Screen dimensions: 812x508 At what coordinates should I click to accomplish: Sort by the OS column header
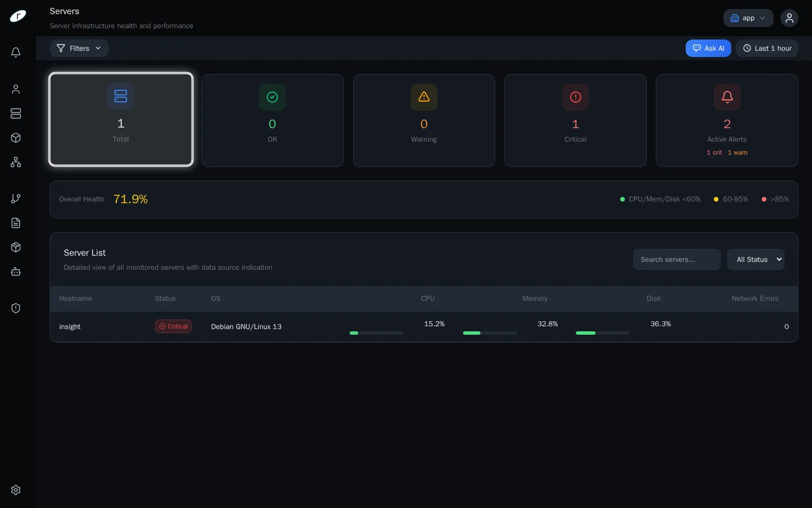(x=215, y=299)
